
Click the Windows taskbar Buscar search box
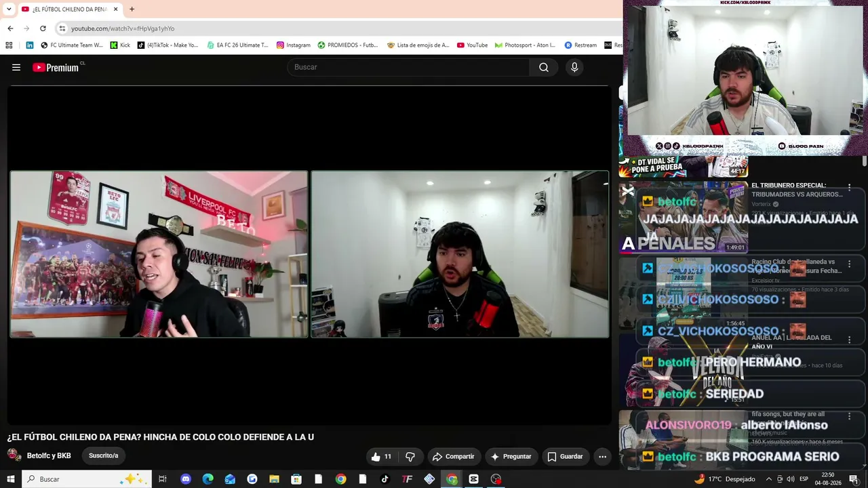coord(87,479)
